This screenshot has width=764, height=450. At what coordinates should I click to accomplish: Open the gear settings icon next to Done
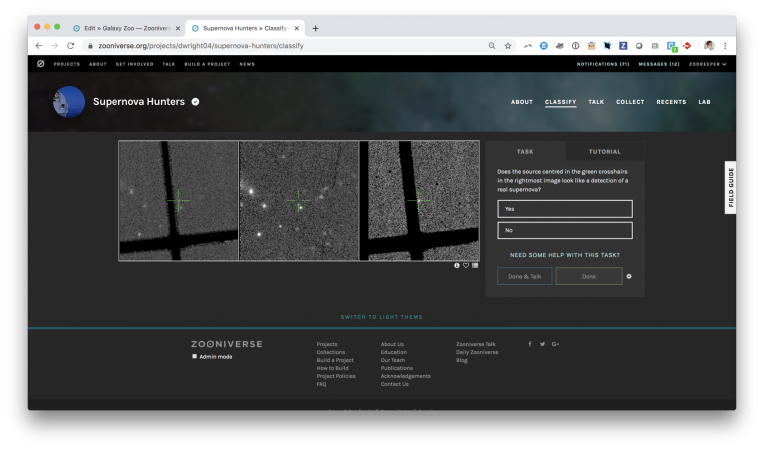tap(629, 277)
